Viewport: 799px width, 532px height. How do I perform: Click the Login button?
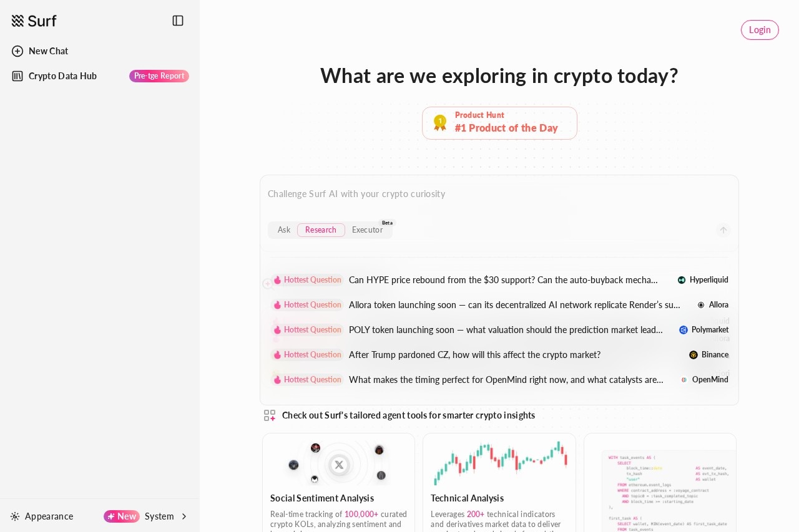point(760,30)
